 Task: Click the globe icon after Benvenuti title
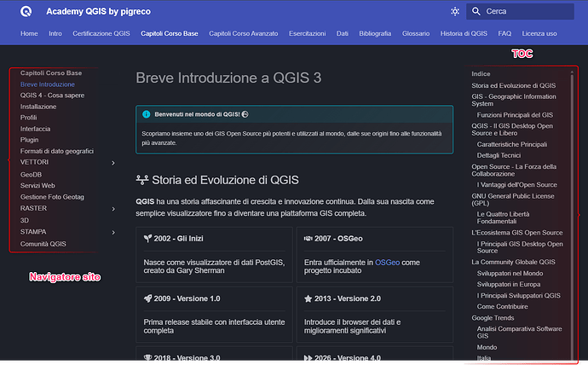coord(245,114)
